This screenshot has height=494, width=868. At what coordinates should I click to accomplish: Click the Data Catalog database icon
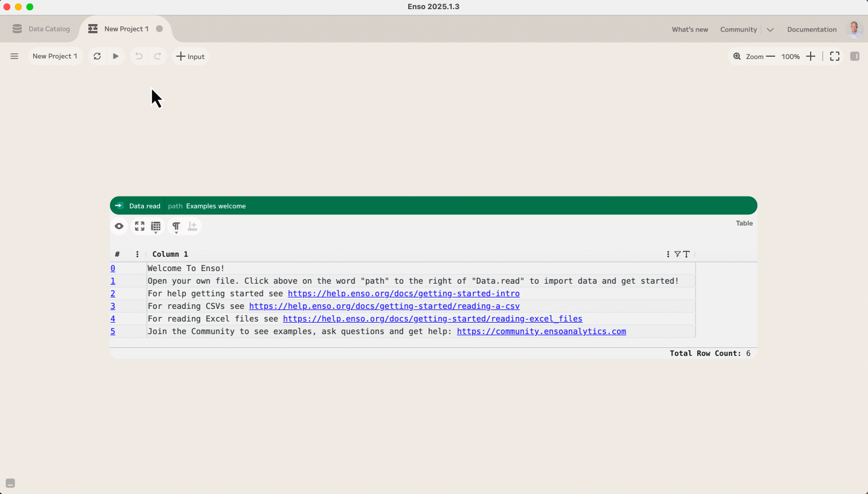17,29
